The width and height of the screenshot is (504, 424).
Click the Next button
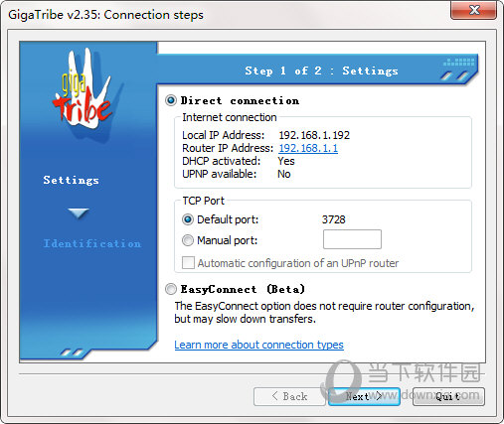(x=364, y=396)
